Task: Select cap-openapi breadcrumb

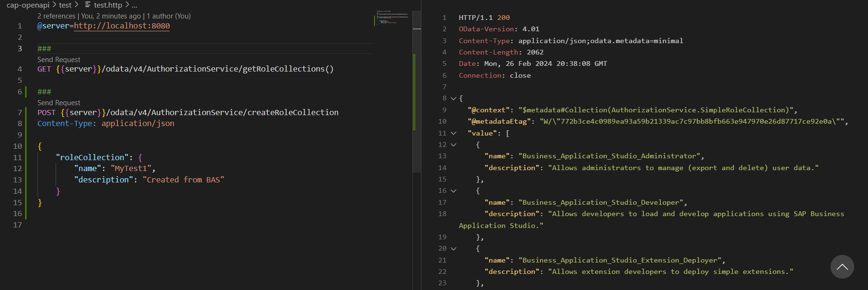Action: (28, 5)
